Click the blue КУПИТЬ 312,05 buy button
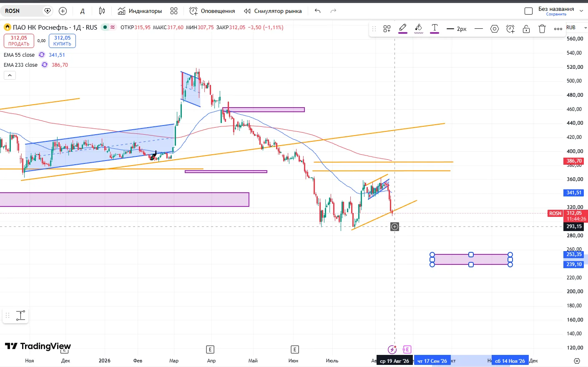Viewport: 588px width, 367px height. [62, 41]
